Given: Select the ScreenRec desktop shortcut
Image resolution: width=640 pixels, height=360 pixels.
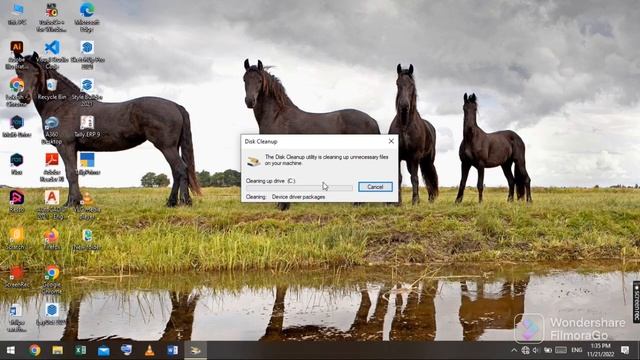Looking at the screenshot, I should pyautogui.click(x=16, y=277).
